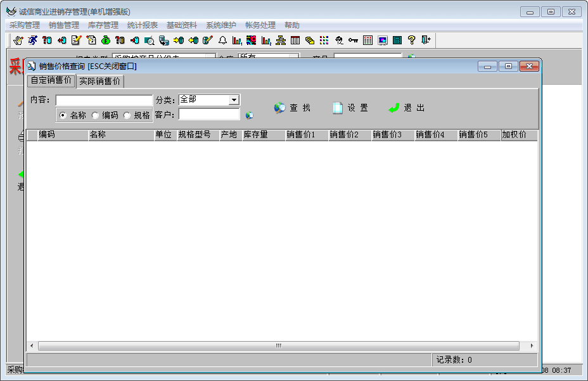Click the hand icon in toolbar
The image size is (588, 381).
pos(18,41)
